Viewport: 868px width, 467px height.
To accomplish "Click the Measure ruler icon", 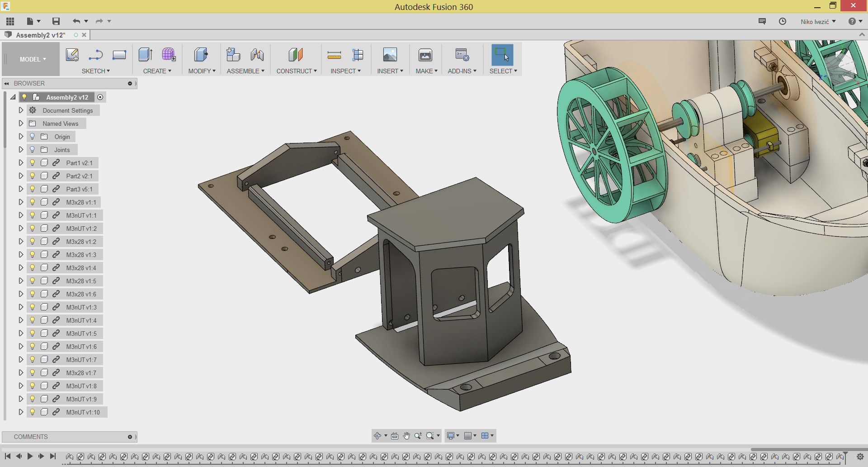I will coord(334,55).
